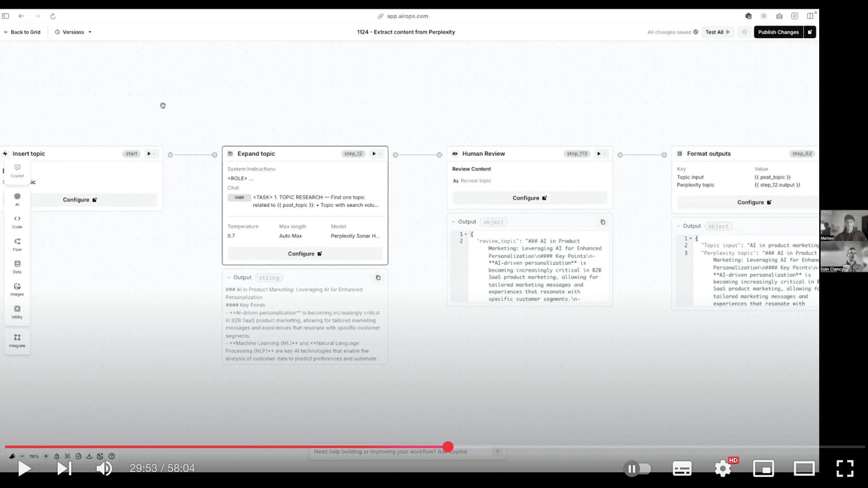
Task: Click the app.airops.com address bar
Action: (x=403, y=16)
